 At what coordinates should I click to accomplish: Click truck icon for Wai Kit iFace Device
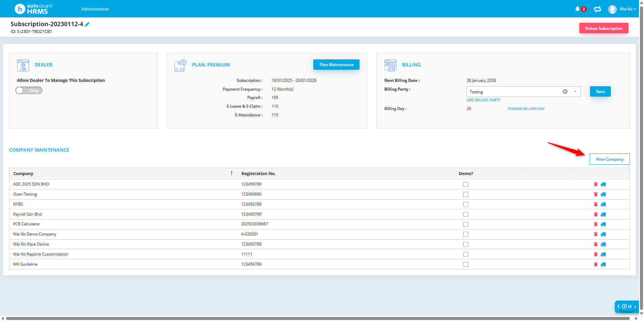click(603, 244)
